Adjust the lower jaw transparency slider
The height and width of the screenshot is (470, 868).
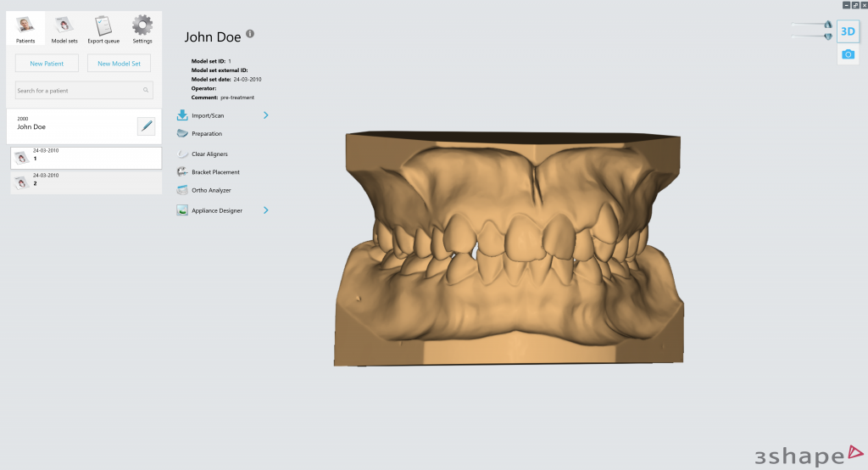pyautogui.click(x=827, y=36)
